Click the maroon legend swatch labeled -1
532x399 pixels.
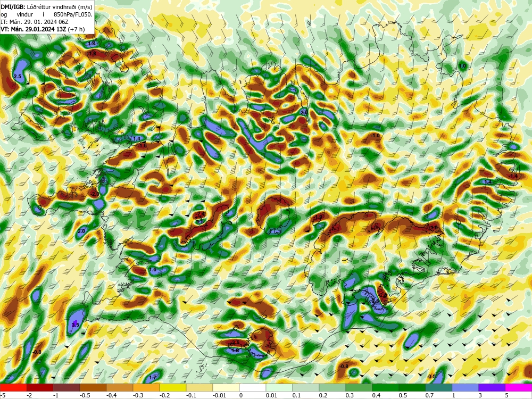point(66,388)
